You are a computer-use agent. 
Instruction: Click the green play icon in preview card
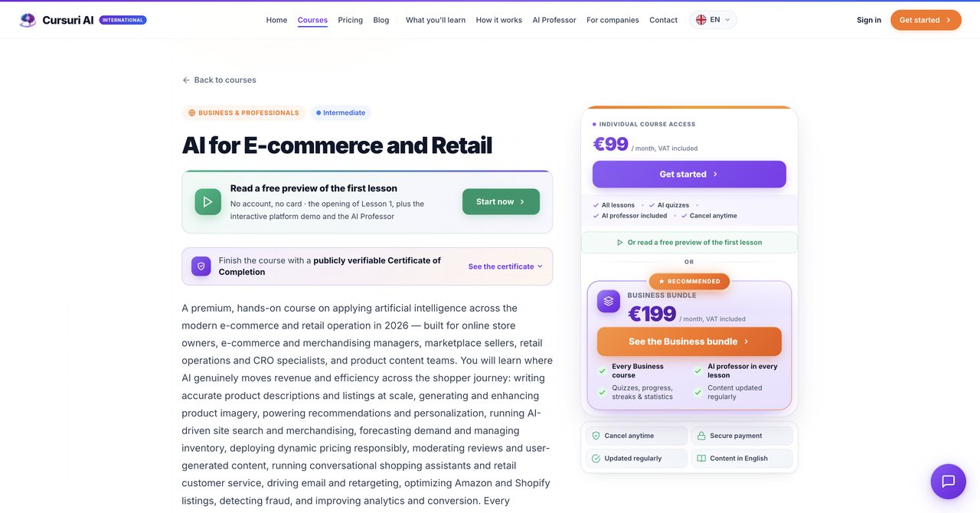click(207, 202)
